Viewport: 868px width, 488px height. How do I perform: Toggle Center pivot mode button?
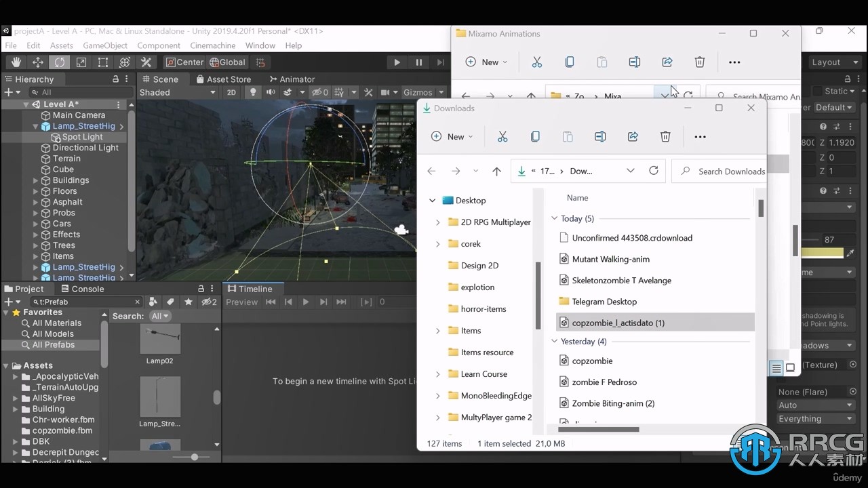coord(184,62)
